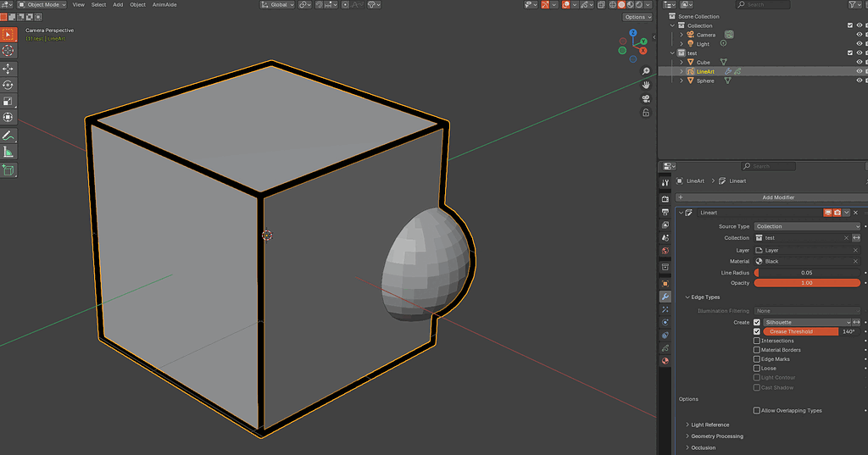The width and height of the screenshot is (868, 455).
Task: Enable Allow Overlapping Types checkbox
Action: tap(757, 411)
